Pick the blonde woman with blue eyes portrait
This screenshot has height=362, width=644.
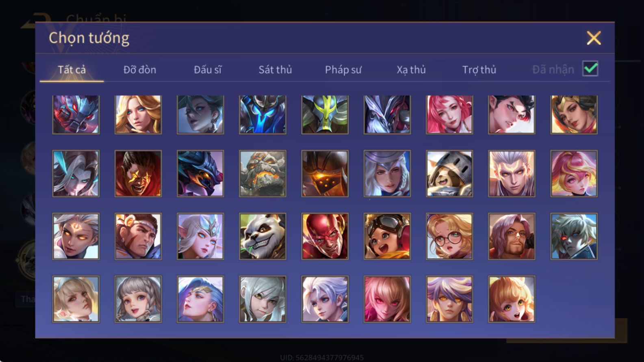[138, 114]
